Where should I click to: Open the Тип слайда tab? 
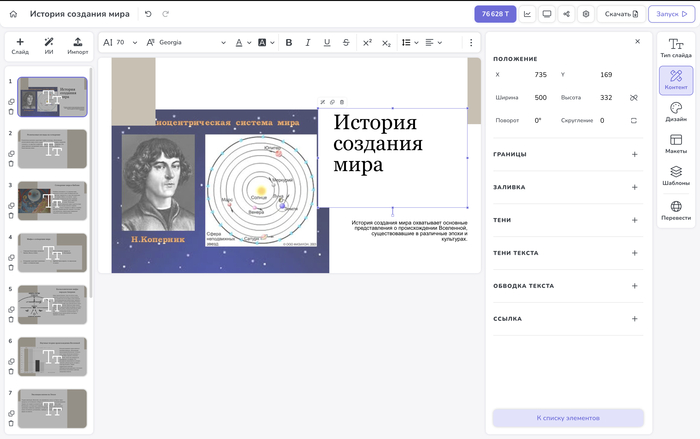(x=676, y=48)
